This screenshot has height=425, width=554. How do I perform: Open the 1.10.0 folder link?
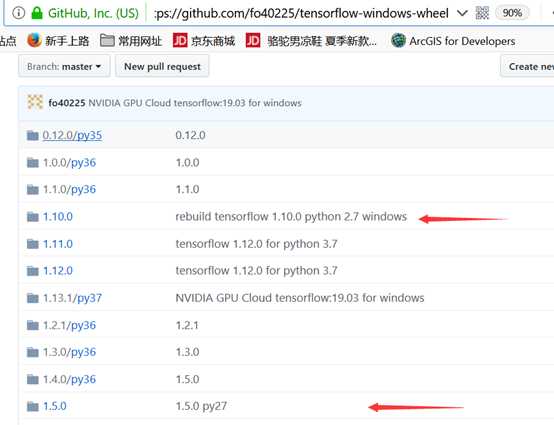click(x=58, y=217)
